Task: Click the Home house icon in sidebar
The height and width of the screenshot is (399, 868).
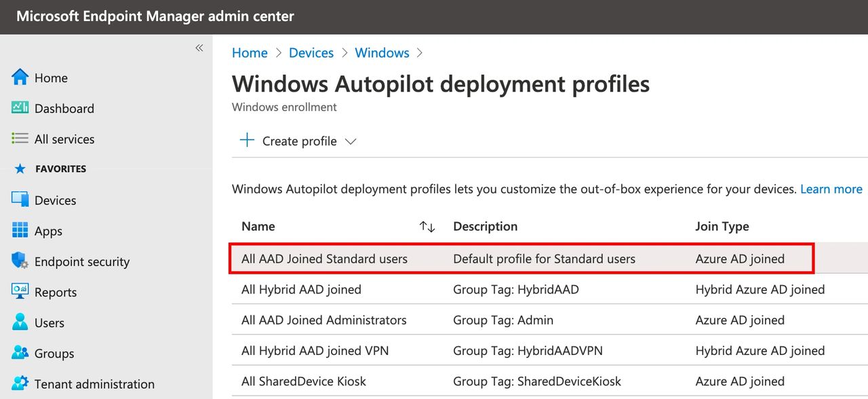Action: (20, 77)
